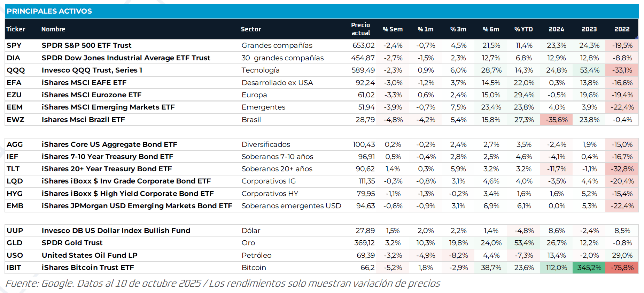The image size is (644, 293).
Task: Click the "Nombre" column header
Action: [53, 29]
